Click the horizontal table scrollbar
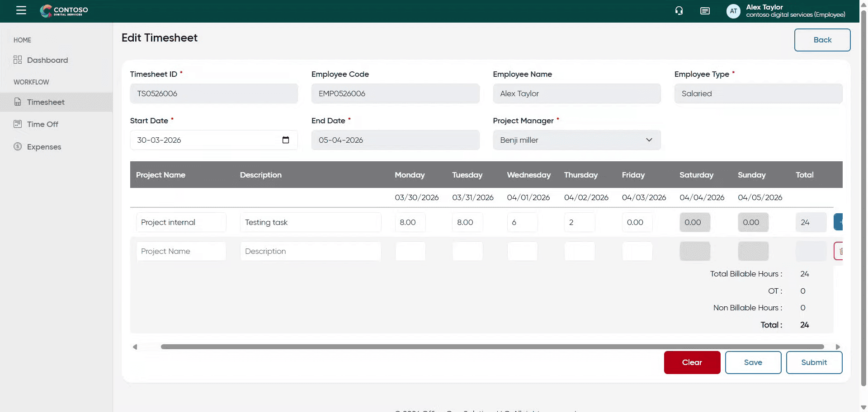Viewport: 868px width, 412px height. point(492,347)
